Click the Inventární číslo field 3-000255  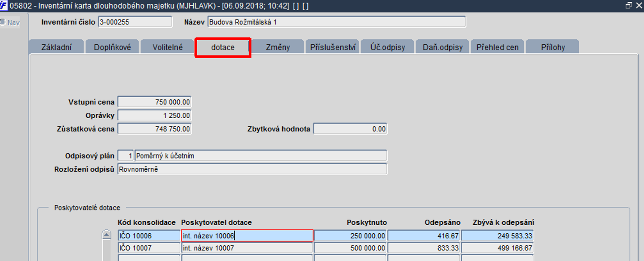coord(135,21)
